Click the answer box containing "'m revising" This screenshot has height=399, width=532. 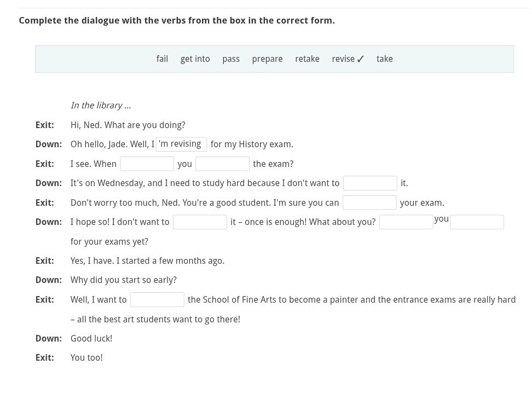181,144
